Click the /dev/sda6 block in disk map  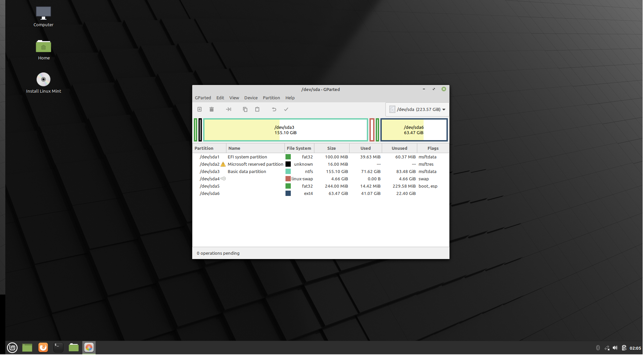[x=414, y=130]
